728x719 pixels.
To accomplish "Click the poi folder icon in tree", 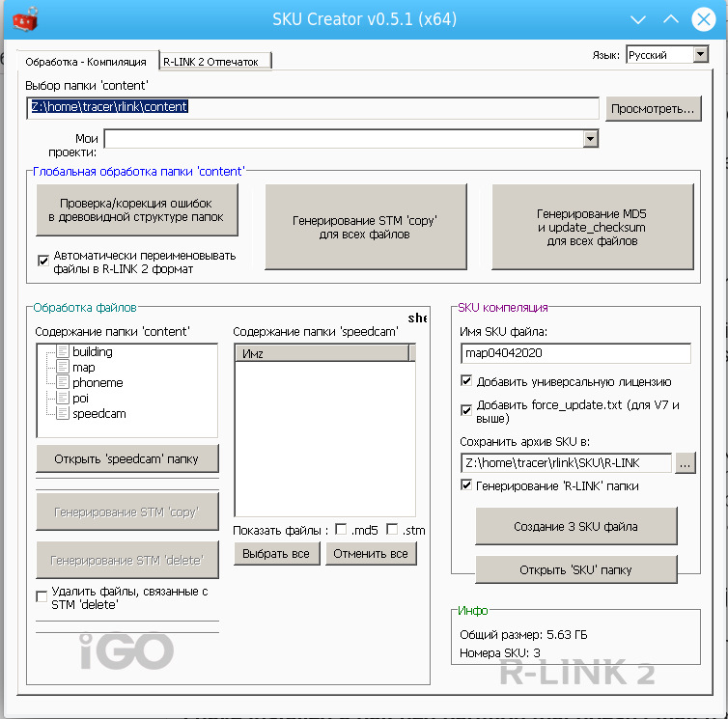I will point(63,398).
